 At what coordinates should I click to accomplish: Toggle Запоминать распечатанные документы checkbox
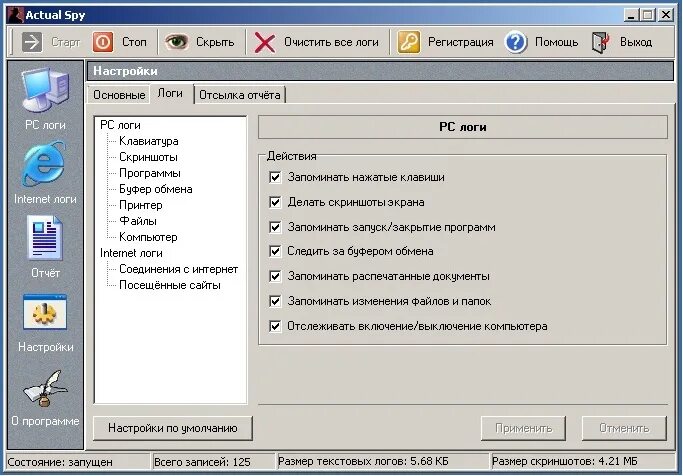tap(275, 276)
